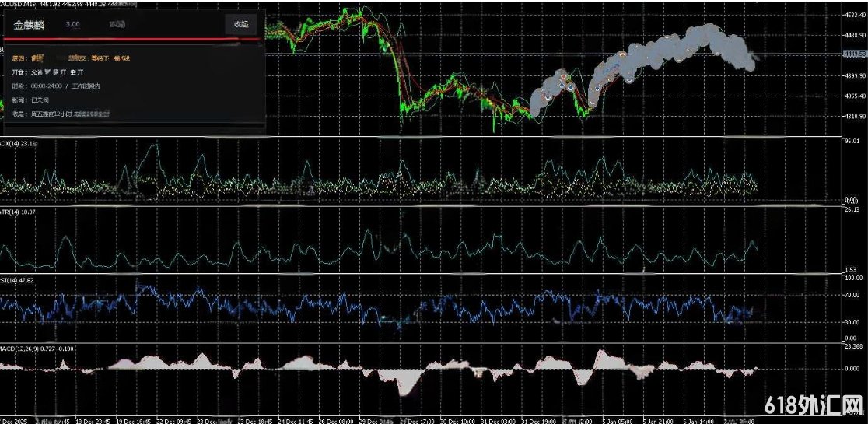This screenshot has height=424, width=868.
Task: Click the 4399.90 price scale label
Action: tap(856, 75)
